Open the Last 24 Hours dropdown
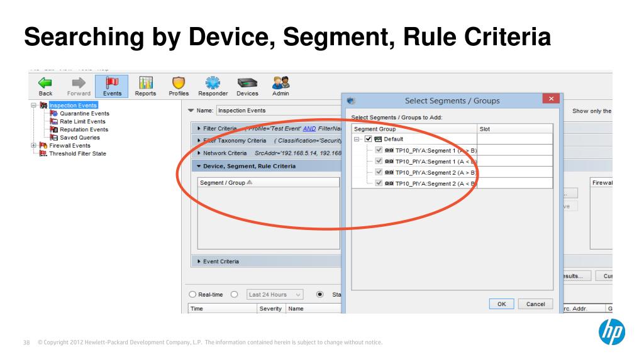 point(275,295)
